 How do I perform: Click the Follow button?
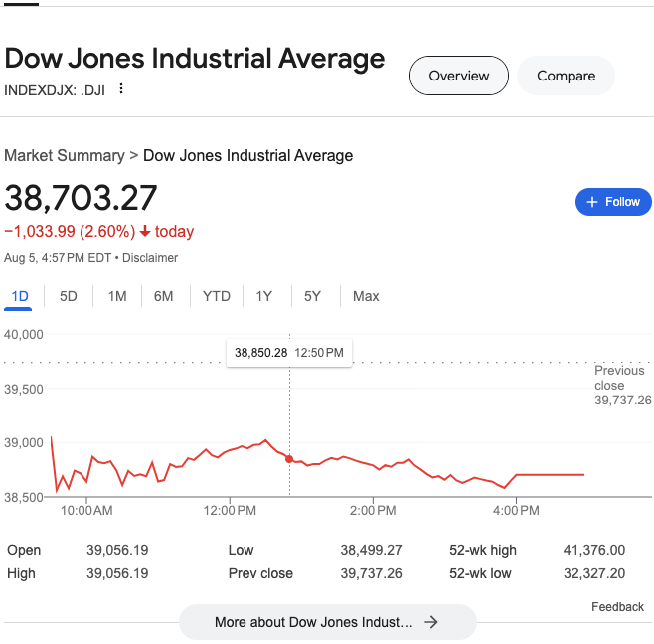click(613, 202)
